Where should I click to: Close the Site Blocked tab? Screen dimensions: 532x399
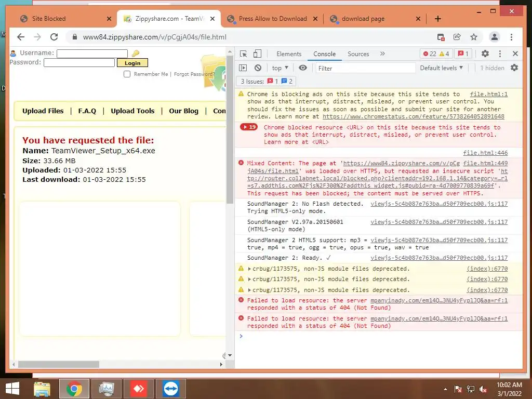click(109, 19)
